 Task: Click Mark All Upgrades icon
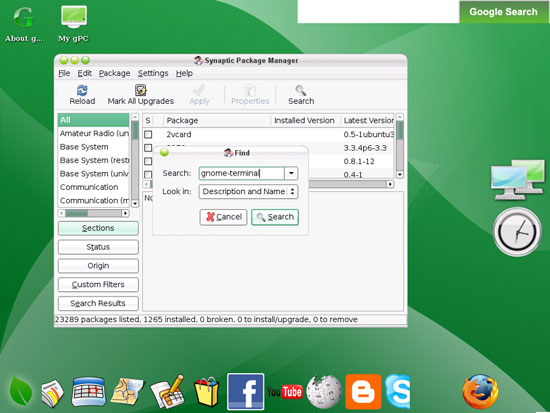141,90
